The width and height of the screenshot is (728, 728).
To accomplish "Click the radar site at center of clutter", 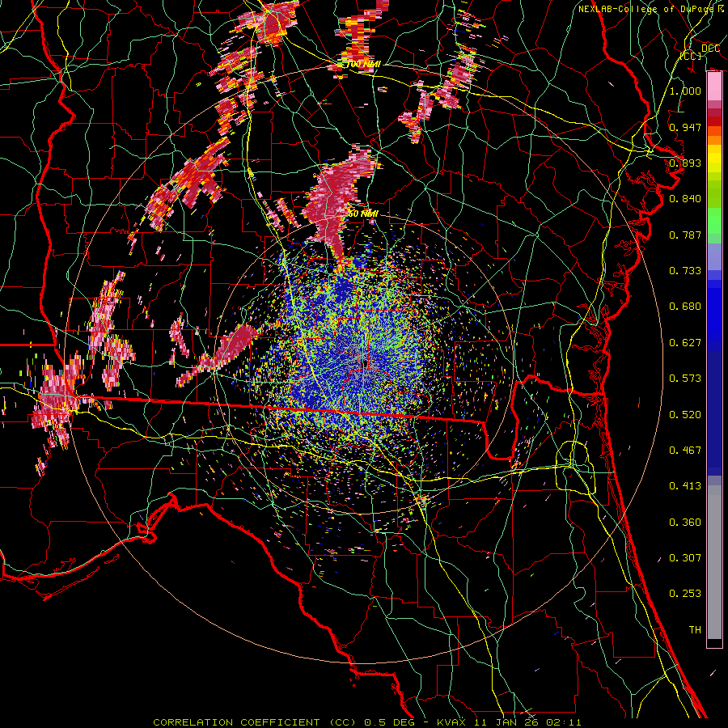I will pyautogui.click(x=366, y=363).
